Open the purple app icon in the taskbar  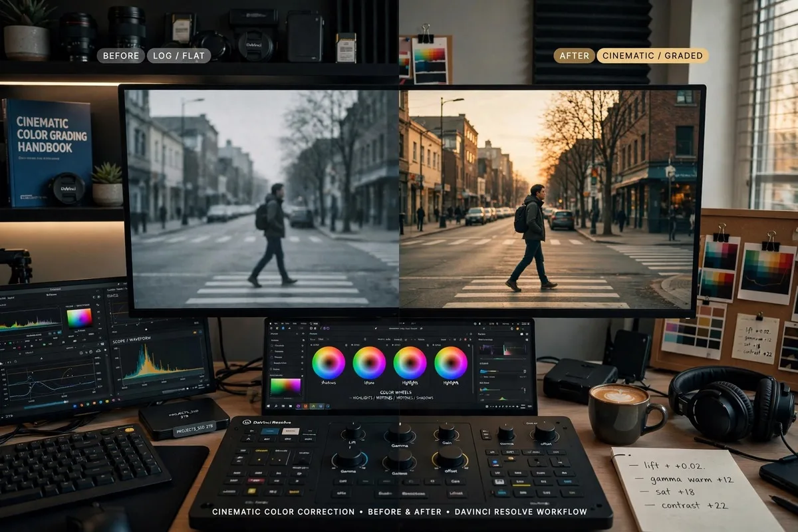298,406
